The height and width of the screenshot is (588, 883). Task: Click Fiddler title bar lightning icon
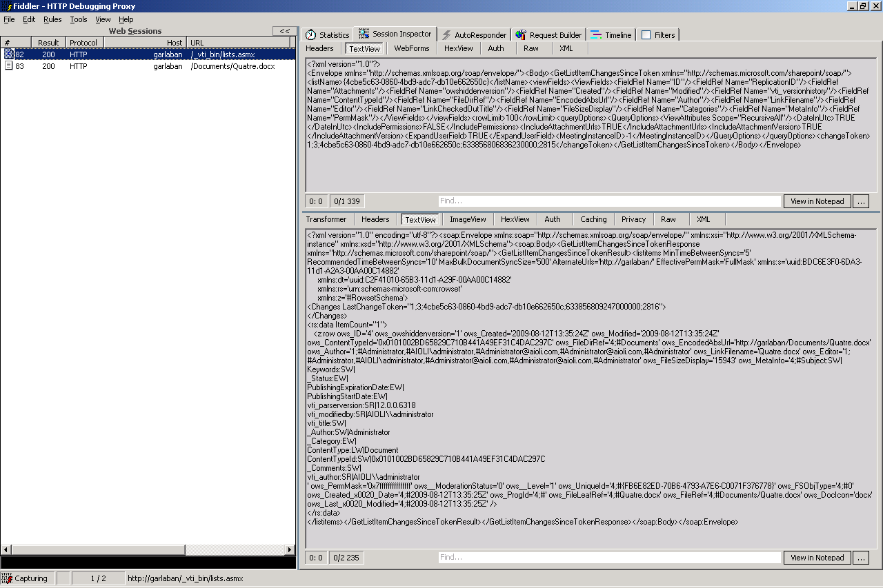pyautogui.click(x=6, y=6)
